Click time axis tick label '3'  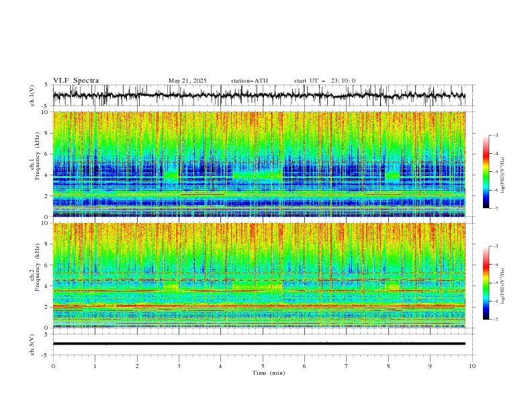pos(179,366)
